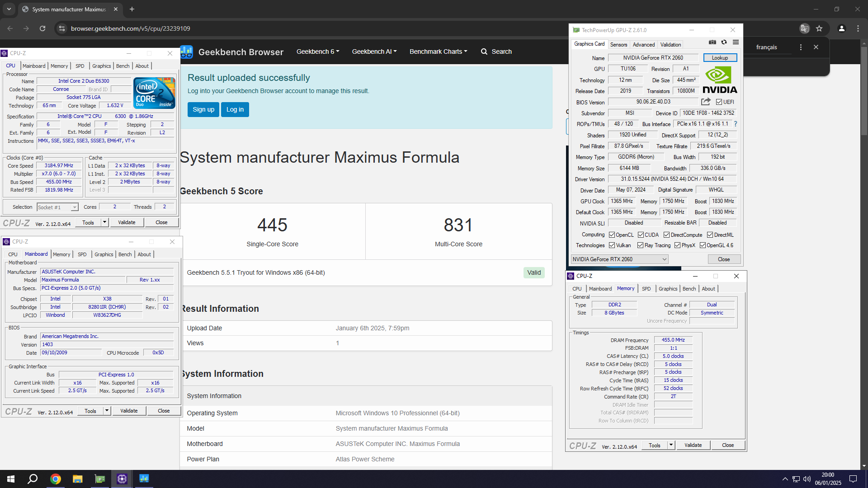Image resolution: width=868 pixels, height=488 pixels.
Task: Click the Lookup button in GPU-Z
Action: coord(720,58)
